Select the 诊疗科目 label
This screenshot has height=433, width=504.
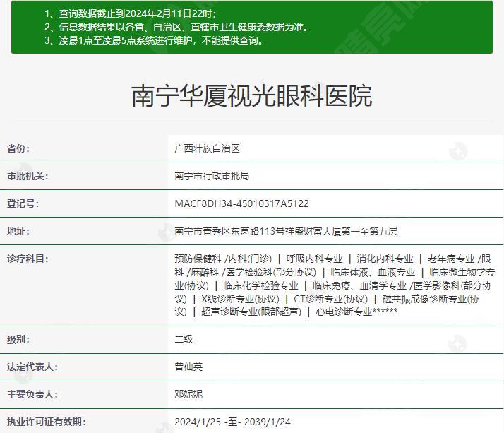pyautogui.click(x=28, y=259)
